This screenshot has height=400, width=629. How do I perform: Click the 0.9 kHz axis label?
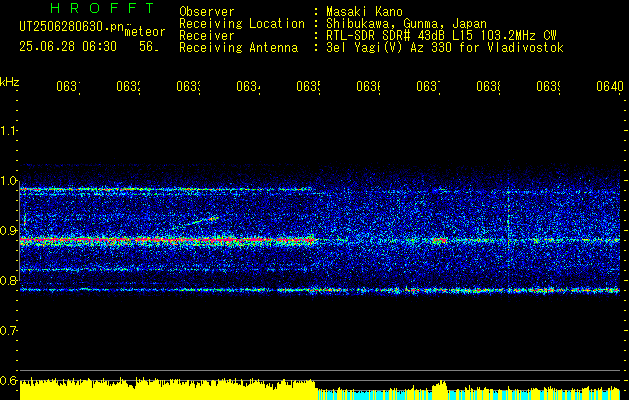[8, 230]
